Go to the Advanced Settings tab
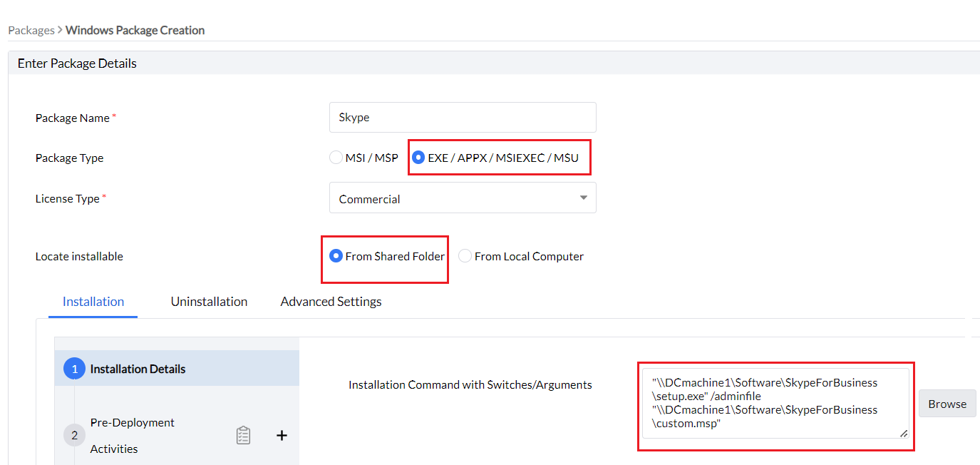Screen dimensions: 980x465 [x=331, y=302]
